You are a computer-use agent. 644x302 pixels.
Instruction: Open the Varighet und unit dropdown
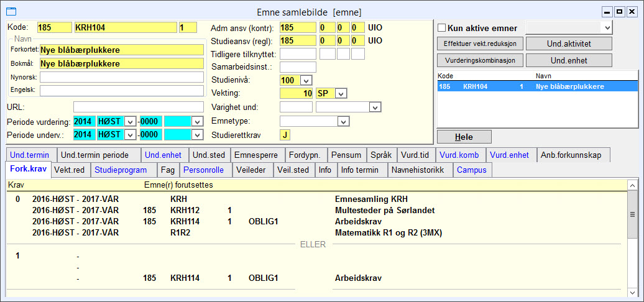point(374,108)
